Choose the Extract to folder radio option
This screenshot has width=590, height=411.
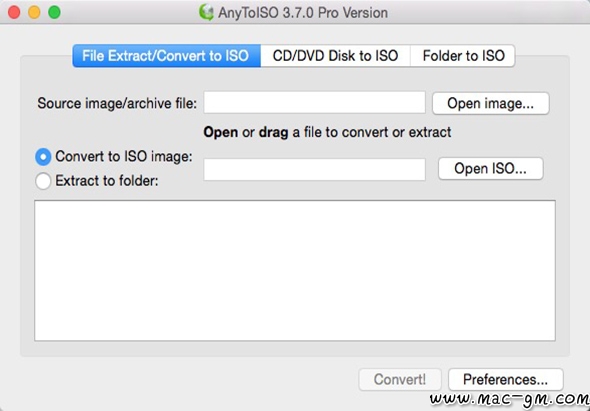(43, 181)
